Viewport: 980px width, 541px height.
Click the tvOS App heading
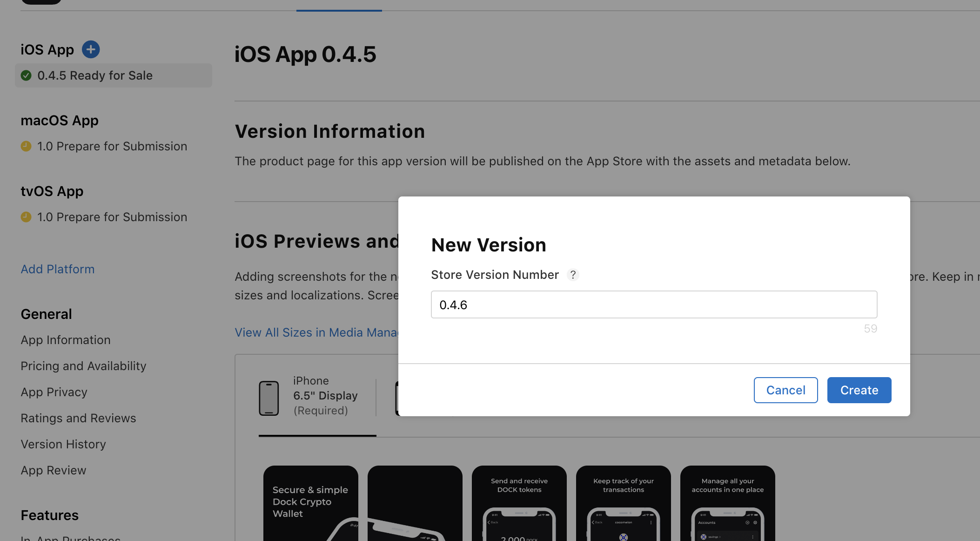click(52, 191)
